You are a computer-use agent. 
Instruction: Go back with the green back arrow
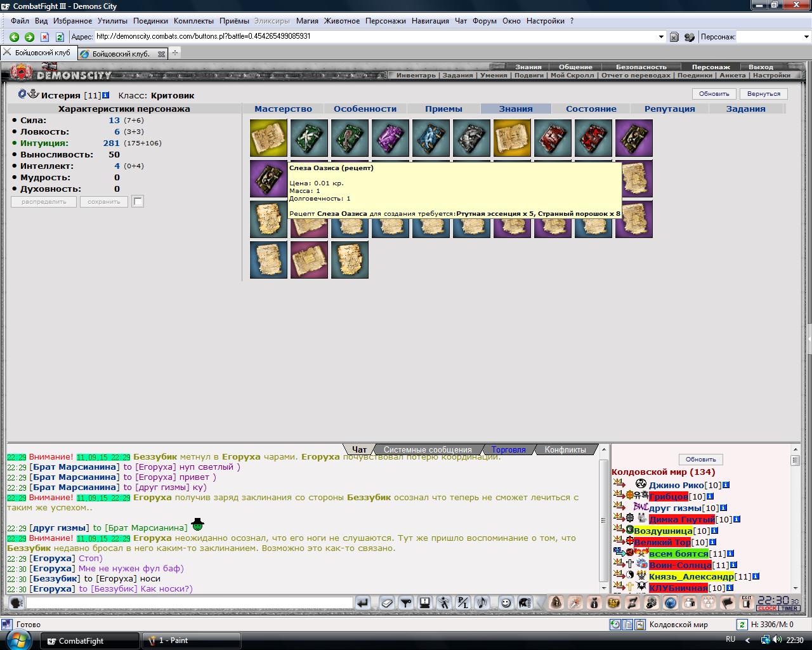(14, 37)
